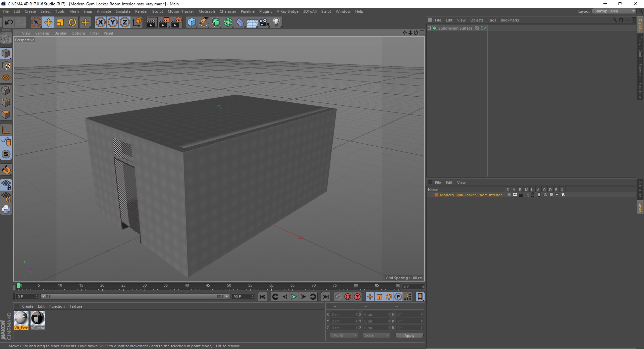
Task: Render the active view
Action: point(152,22)
